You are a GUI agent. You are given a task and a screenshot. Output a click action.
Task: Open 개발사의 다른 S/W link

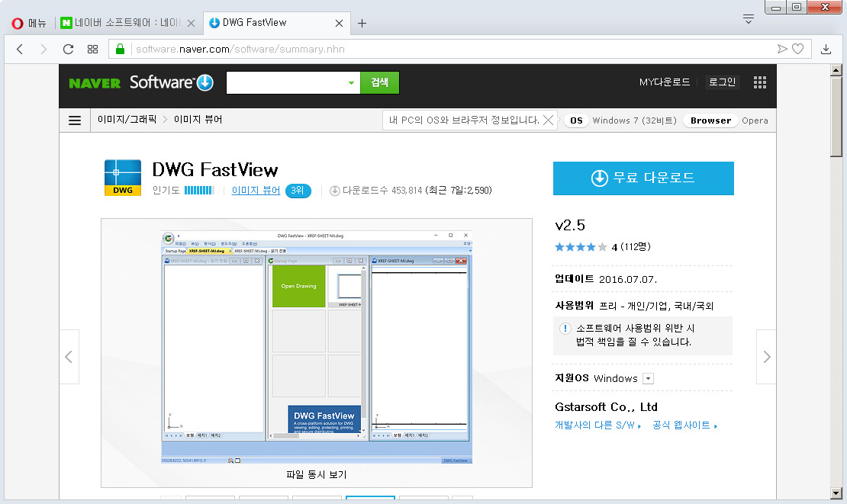tap(597, 425)
